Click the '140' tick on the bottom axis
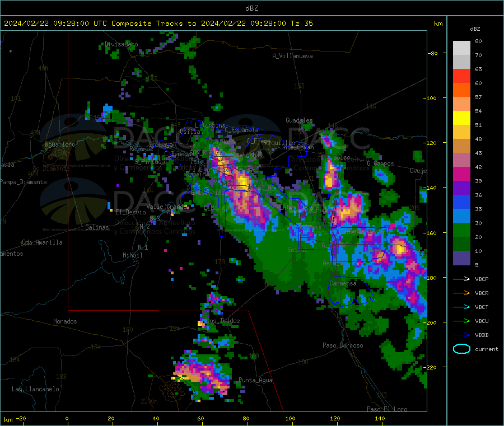504x426 pixels. 380,418
